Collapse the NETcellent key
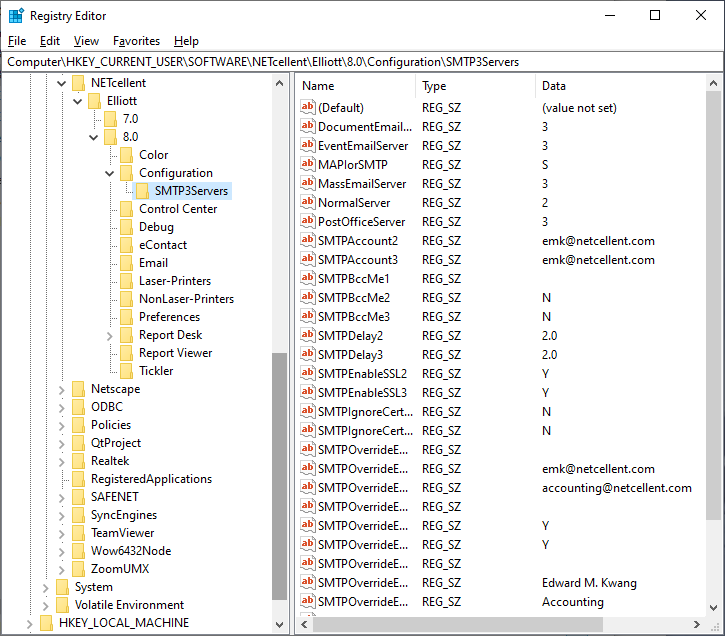The height and width of the screenshot is (636, 725). [61, 83]
